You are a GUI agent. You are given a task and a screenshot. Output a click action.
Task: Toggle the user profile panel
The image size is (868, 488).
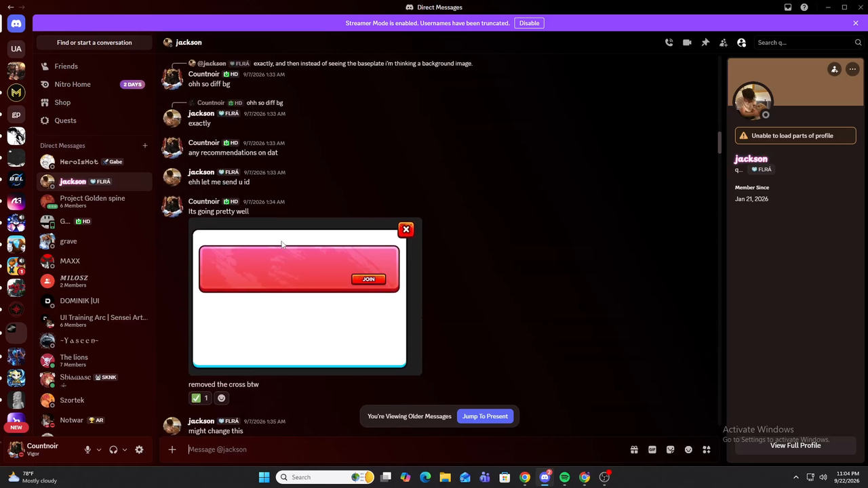pyautogui.click(x=742, y=43)
